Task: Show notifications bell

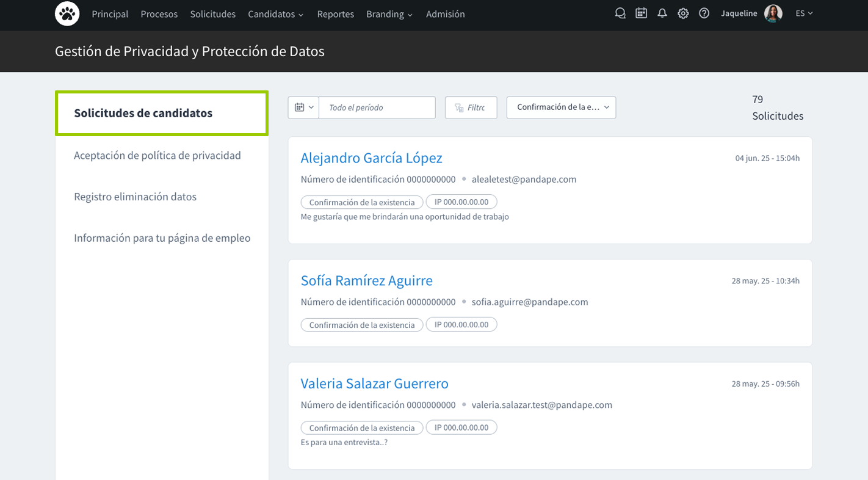Action: click(662, 13)
